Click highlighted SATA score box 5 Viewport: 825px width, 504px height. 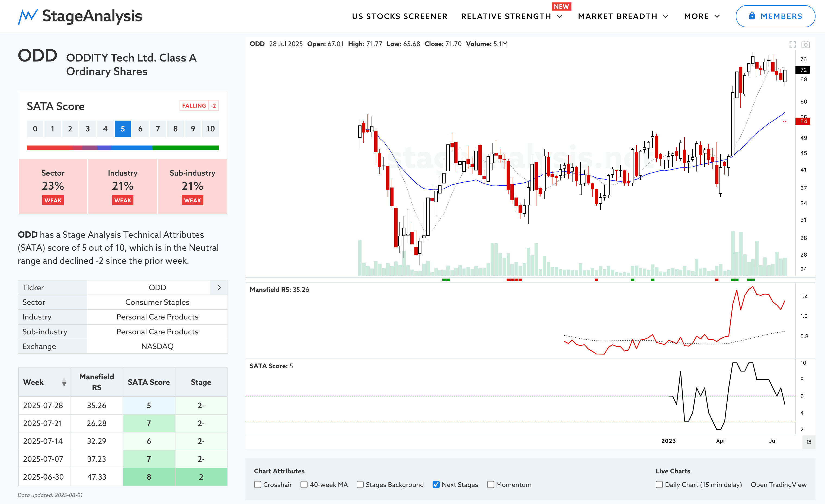pos(123,129)
